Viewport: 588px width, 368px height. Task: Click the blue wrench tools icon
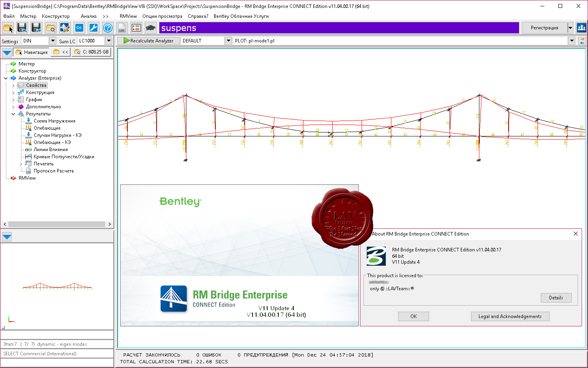(x=93, y=28)
